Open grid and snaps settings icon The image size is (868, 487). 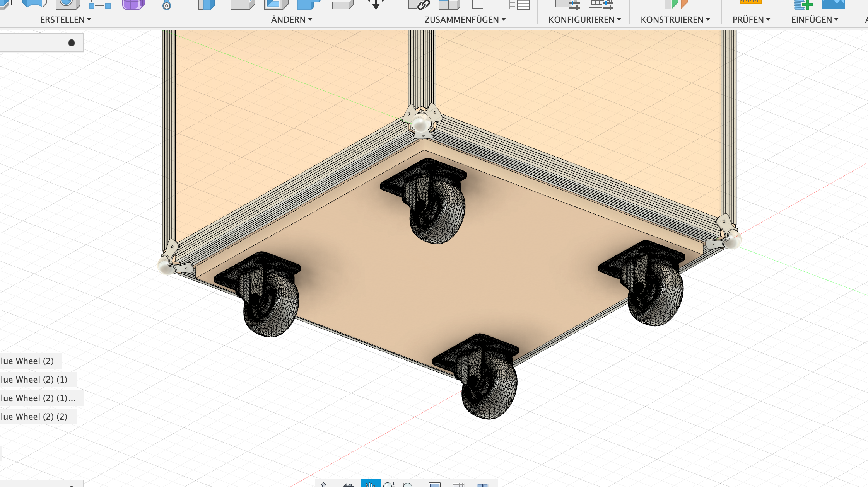click(x=458, y=485)
